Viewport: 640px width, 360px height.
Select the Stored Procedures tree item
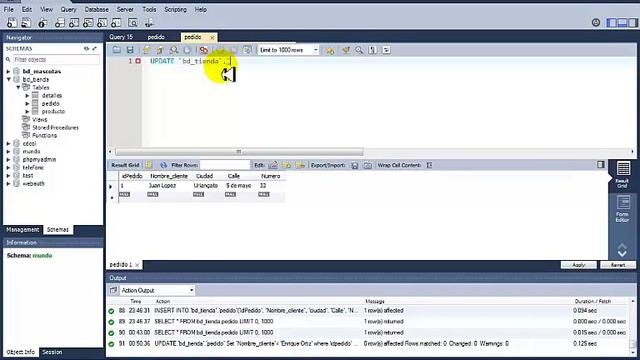pos(56,127)
